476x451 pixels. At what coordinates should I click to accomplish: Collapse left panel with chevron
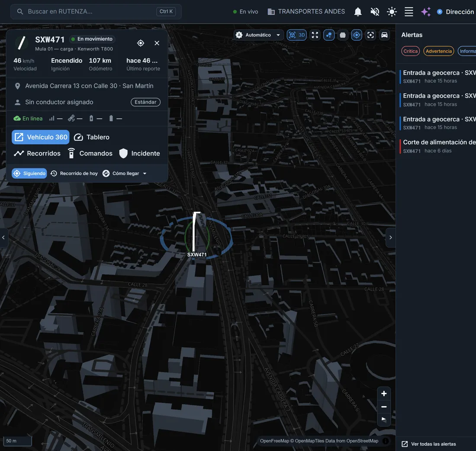click(x=3, y=238)
